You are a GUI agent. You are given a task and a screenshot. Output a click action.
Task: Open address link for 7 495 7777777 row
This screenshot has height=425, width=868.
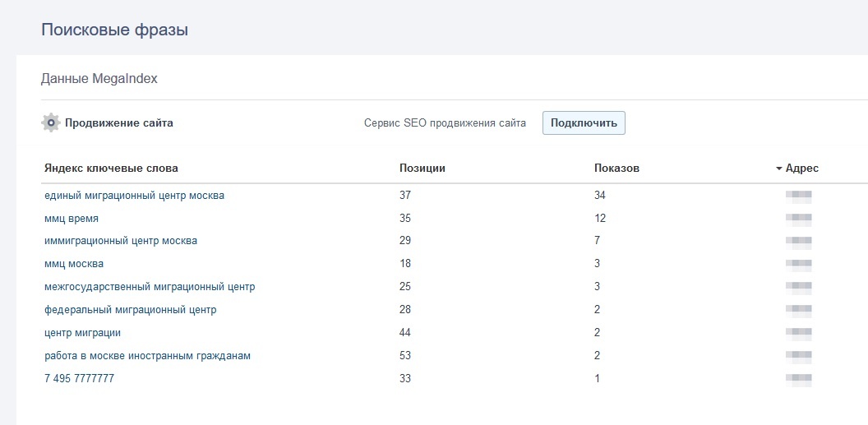pos(798,379)
